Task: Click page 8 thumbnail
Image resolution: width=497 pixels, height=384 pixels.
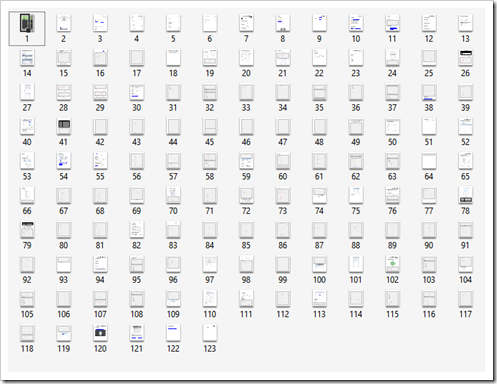Action: (283, 23)
